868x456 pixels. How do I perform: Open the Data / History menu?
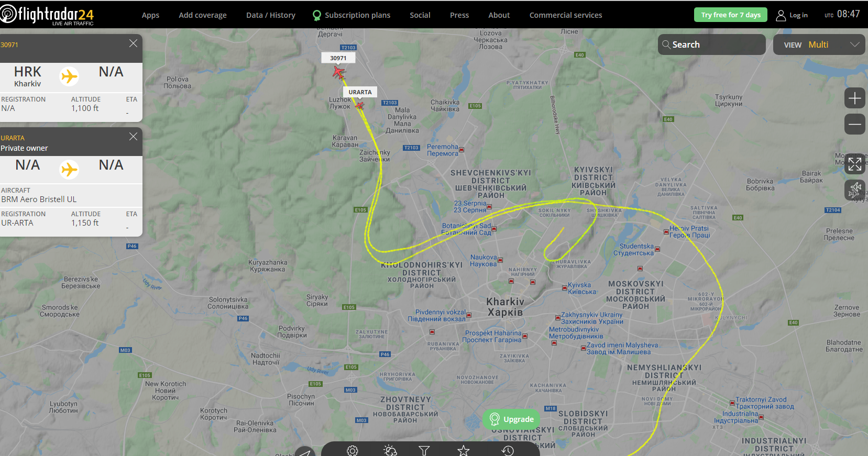pyautogui.click(x=271, y=15)
